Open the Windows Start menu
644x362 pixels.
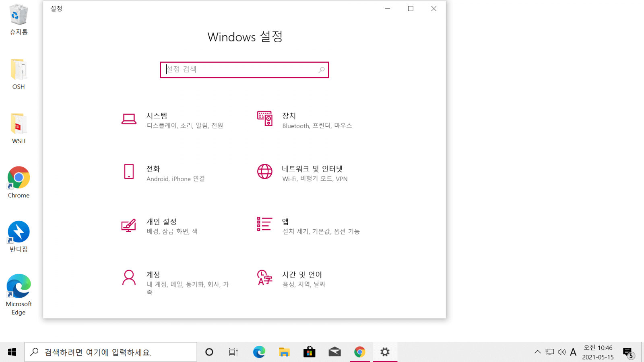coord(12,352)
